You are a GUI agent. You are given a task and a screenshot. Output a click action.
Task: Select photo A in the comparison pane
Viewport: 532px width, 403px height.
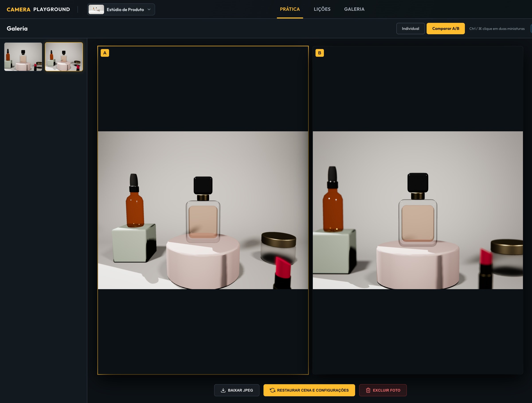[x=203, y=210]
